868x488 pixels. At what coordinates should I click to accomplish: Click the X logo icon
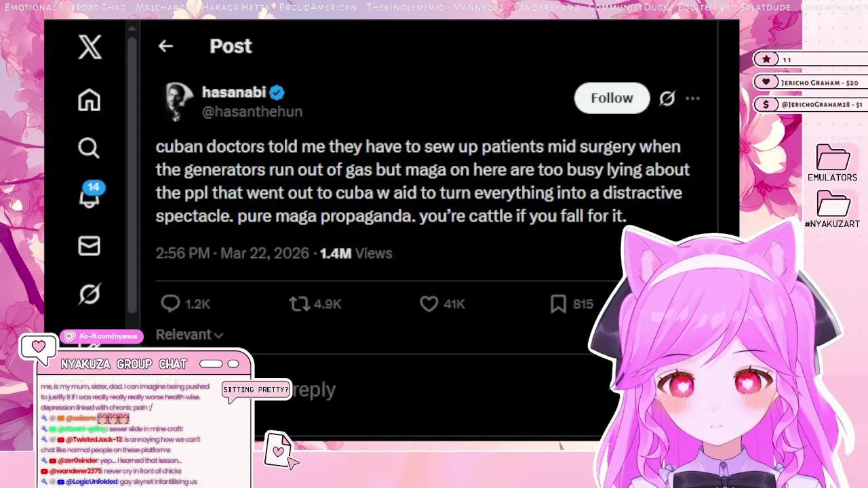(90, 47)
